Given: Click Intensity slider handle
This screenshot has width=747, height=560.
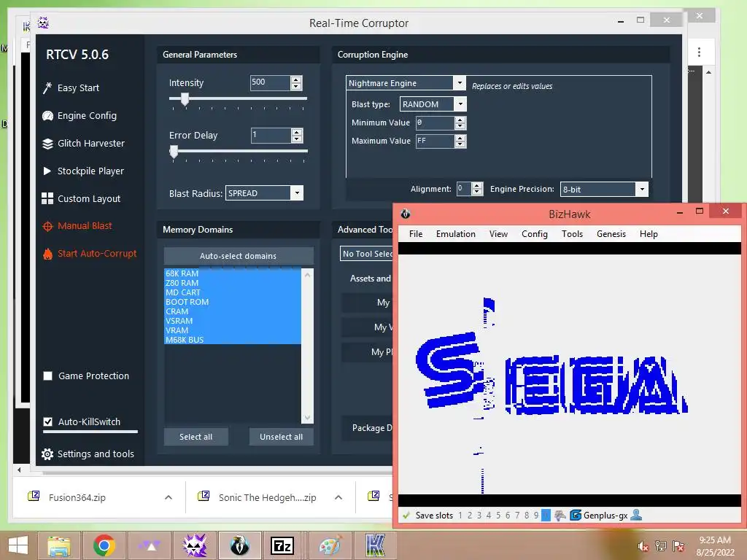Looking at the screenshot, I should pyautogui.click(x=185, y=99).
